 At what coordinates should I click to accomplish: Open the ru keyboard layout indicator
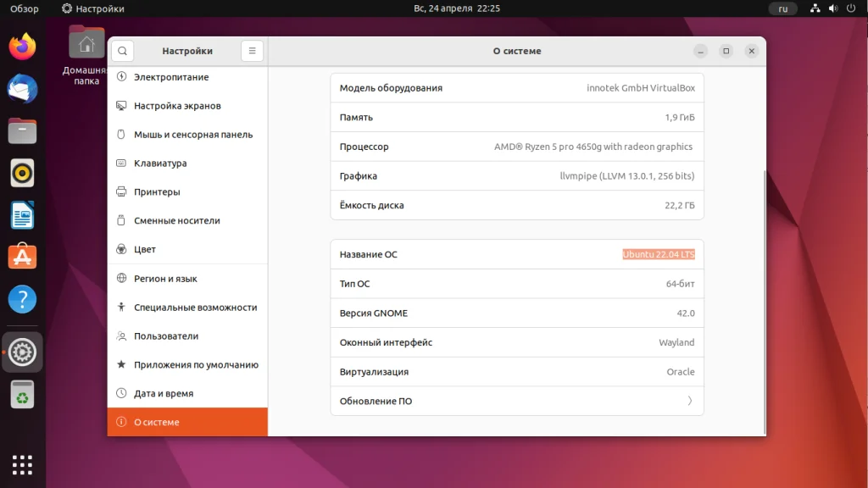782,8
